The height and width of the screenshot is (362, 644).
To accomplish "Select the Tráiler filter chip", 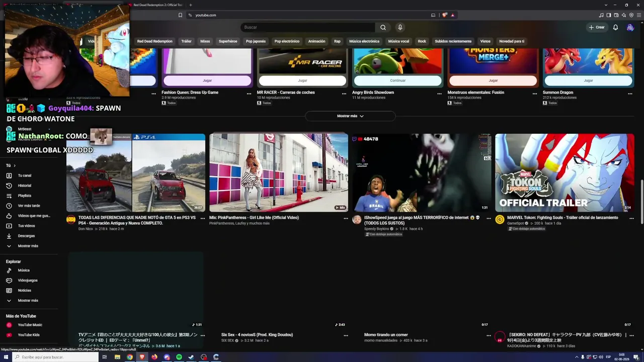I will tap(186, 41).
